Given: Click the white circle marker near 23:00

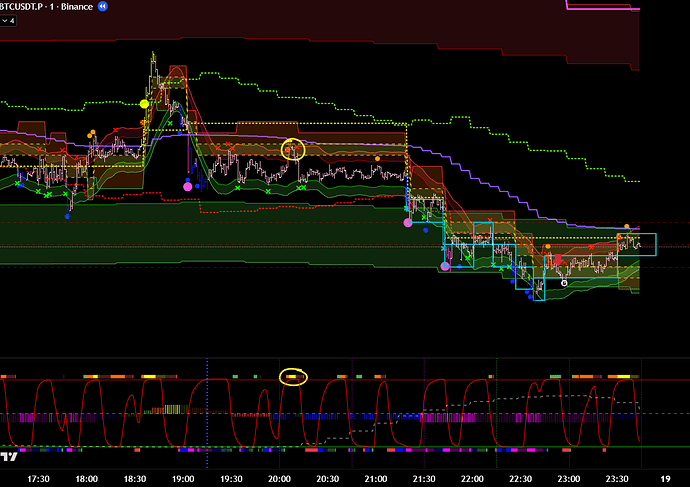Looking at the screenshot, I should (565, 283).
